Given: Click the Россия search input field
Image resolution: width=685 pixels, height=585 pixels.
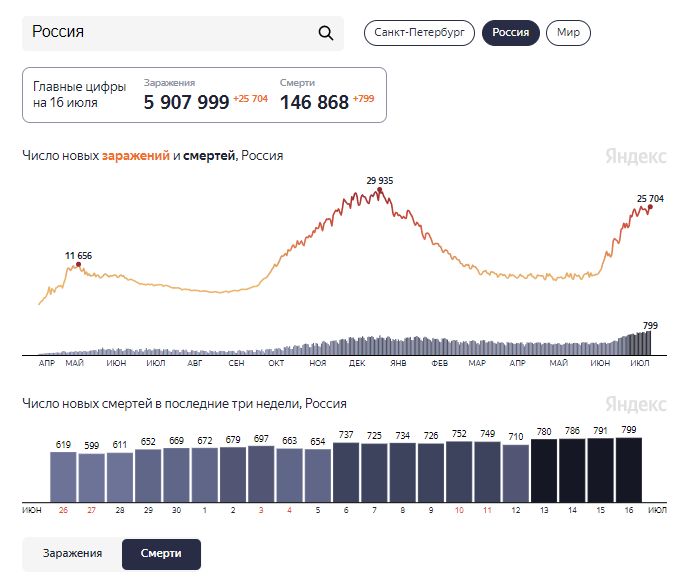Looking at the screenshot, I should (x=183, y=33).
